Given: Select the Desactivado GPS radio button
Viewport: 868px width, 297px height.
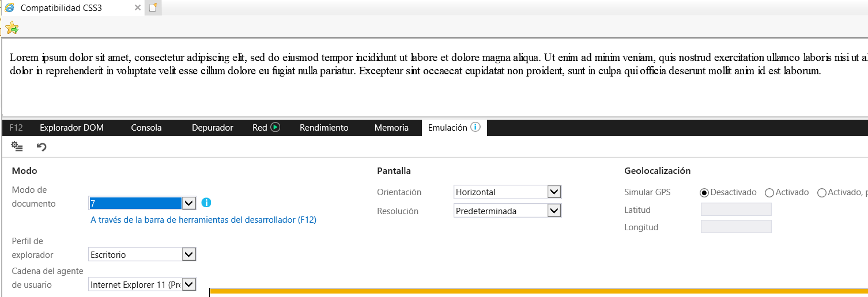Looking at the screenshot, I should 704,192.
